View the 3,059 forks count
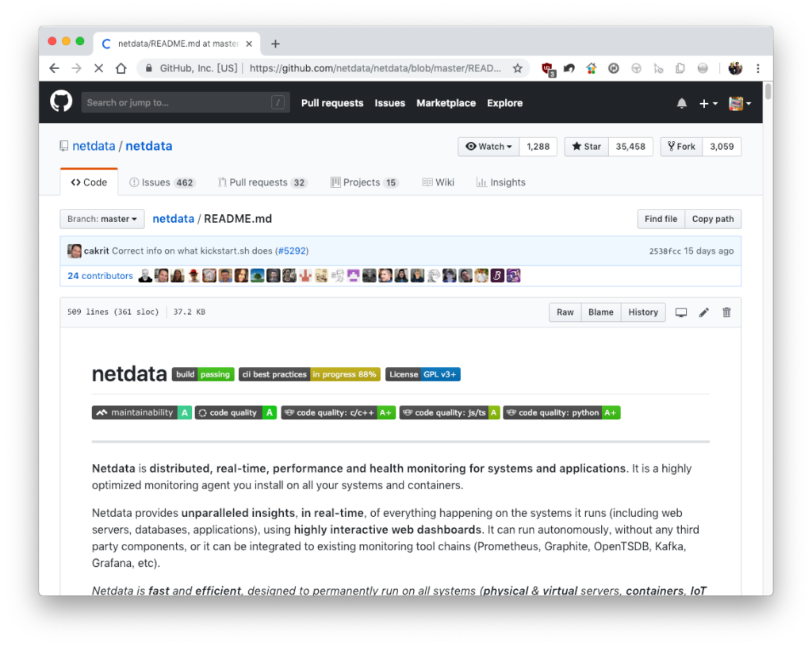Viewport: 812px width, 647px height. coord(722,147)
